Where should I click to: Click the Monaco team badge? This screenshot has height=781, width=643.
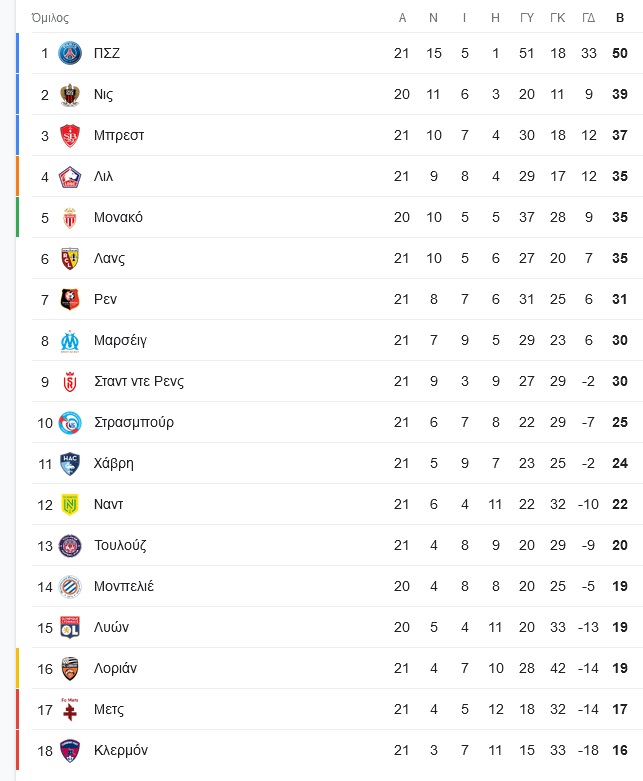click(x=70, y=218)
